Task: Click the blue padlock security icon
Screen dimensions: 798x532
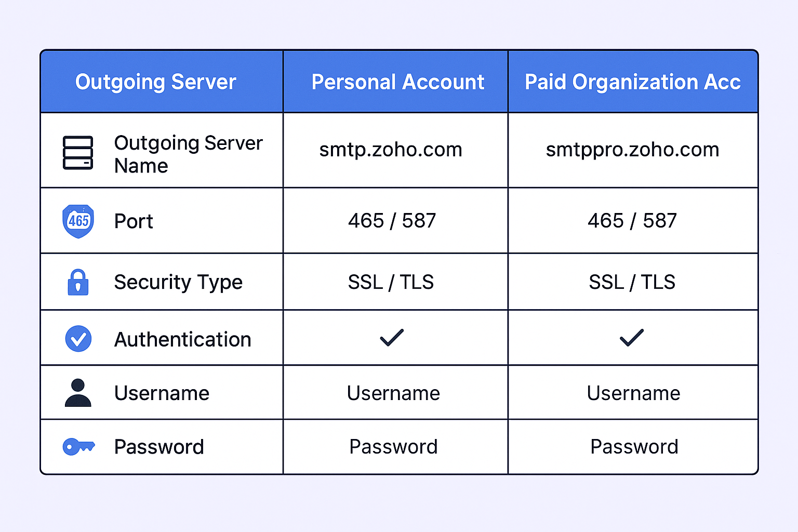Action: tap(78, 282)
